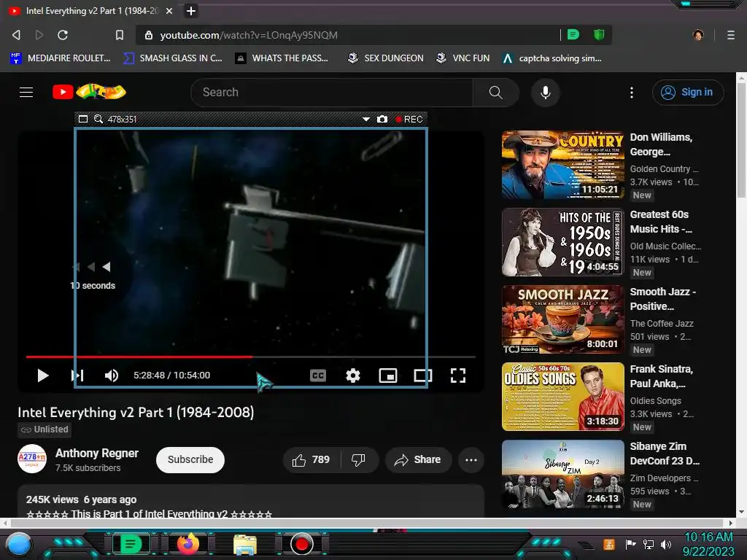The height and width of the screenshot is (560, 747).
Task: Open a new browser tab
Action: click(x=191, y=10)
